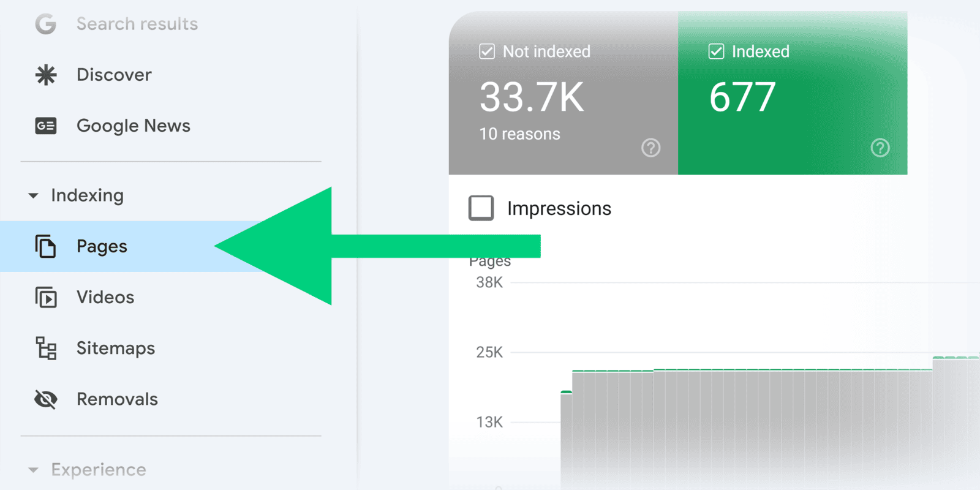The image size is (980, 490).
Task: Open the help icon on the Indexed card
Action: click(880, 148)
